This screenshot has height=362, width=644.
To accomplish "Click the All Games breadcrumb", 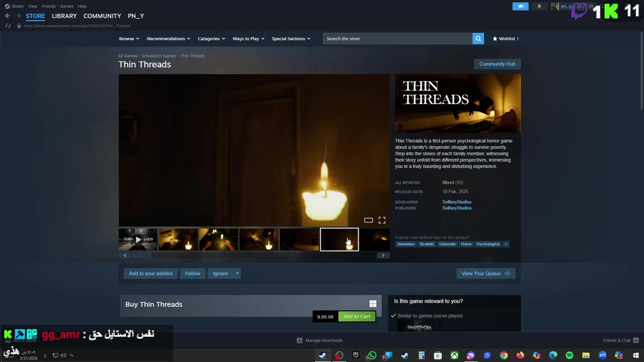I will point(128,56).
